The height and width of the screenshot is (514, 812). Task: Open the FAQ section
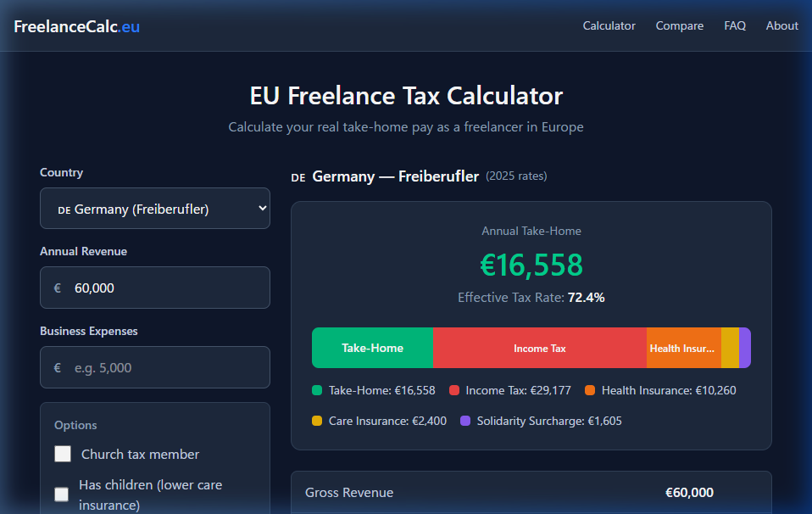pyautogui.click(x=734, y=25)
